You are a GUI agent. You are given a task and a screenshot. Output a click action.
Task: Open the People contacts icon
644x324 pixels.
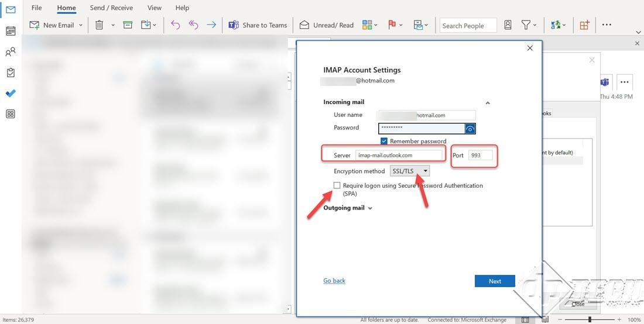[11, 52]
